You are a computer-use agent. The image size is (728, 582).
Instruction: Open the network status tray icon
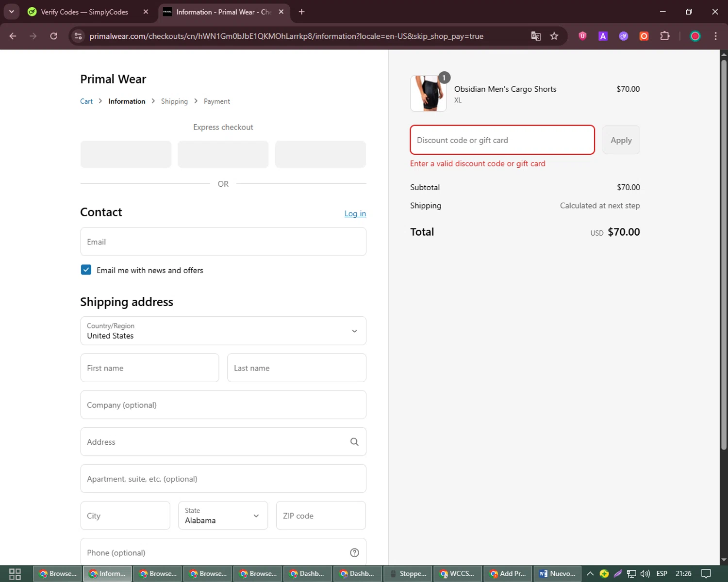tap(631, 574)
